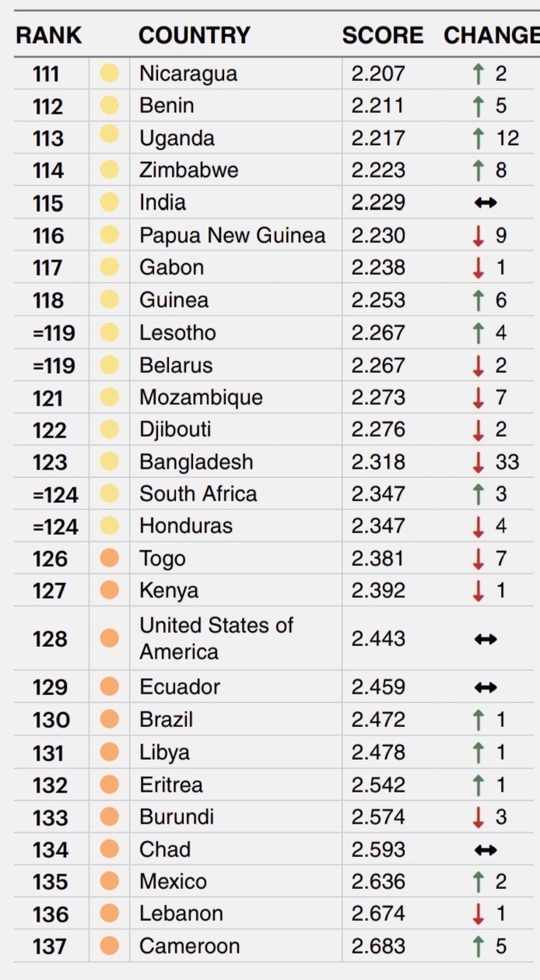
Task: Click the orange dot beside Kenya
Action: pos(110,591)
